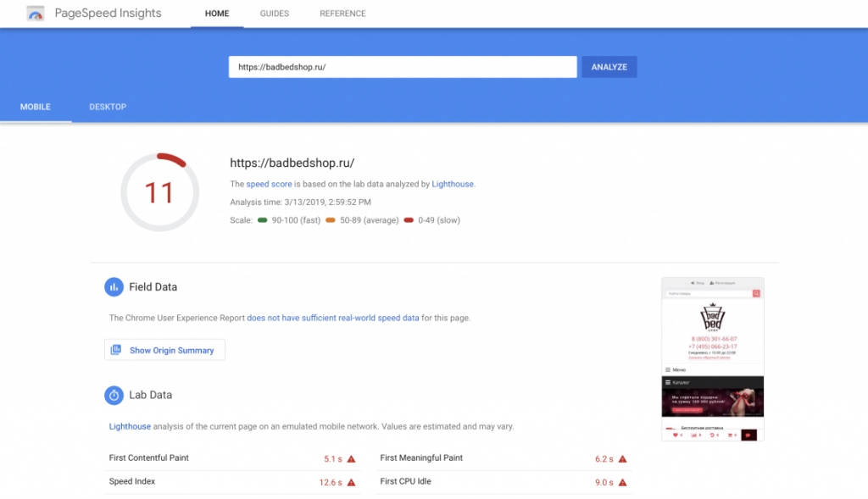Image resolution: width=868 pixels, height=499 pixels.
Task: Click the First CPU Idle label
Action: pyautogui.click(x=406, y=481)
